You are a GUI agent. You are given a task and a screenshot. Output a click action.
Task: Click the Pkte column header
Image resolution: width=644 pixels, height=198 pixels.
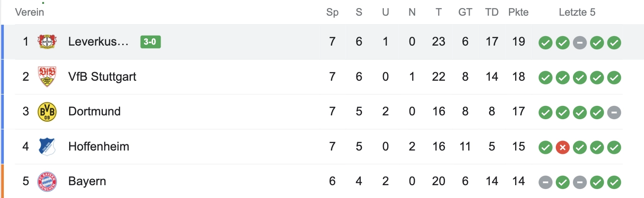(518, 13)
